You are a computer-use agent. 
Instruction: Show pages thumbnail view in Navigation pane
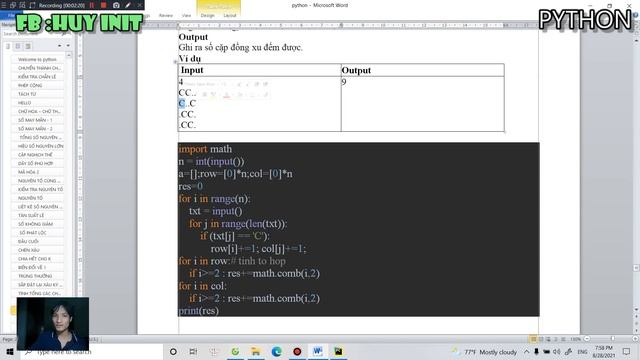tap(18, 46)
